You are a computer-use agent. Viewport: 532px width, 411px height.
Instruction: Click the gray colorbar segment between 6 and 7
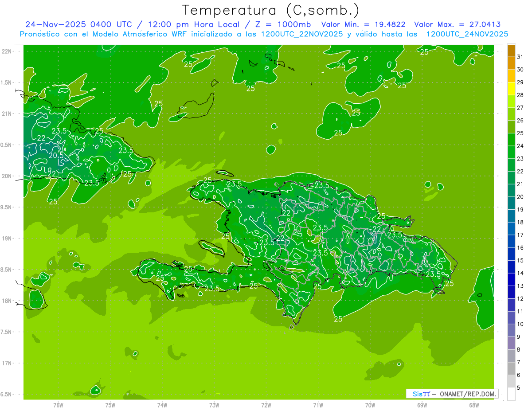(511, 368)
